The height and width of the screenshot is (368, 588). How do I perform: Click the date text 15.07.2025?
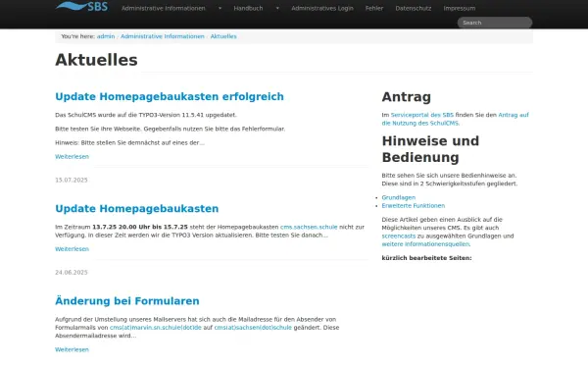[x=72, y=181]
